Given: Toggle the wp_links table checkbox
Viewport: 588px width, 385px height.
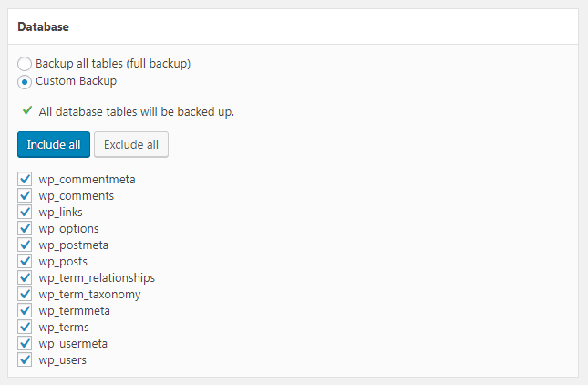Looking at the screenshot, I should pyautogui.click(x=25, y=212).
